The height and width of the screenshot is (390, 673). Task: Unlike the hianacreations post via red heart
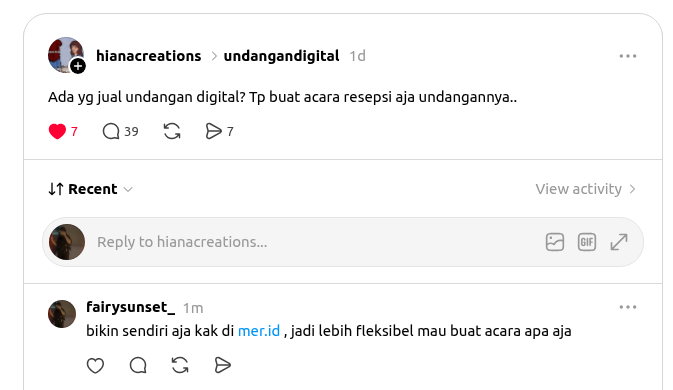(x=57, y=131)
